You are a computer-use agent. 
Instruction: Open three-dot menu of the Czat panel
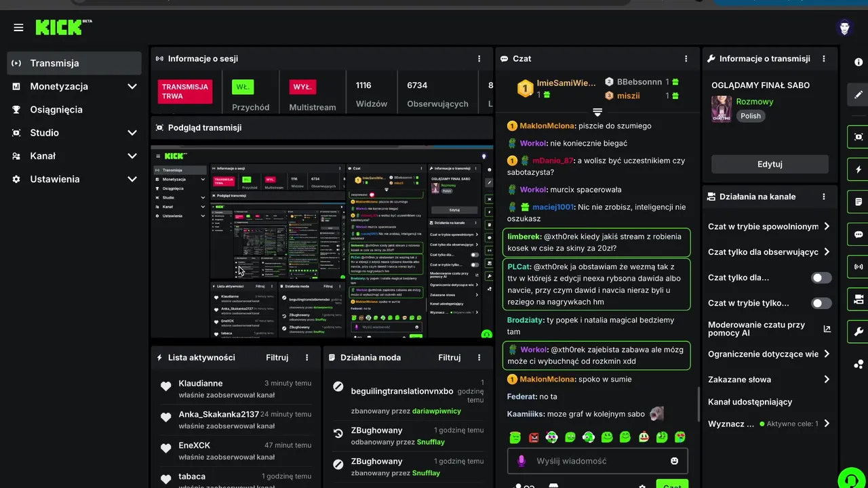[686, 59]
